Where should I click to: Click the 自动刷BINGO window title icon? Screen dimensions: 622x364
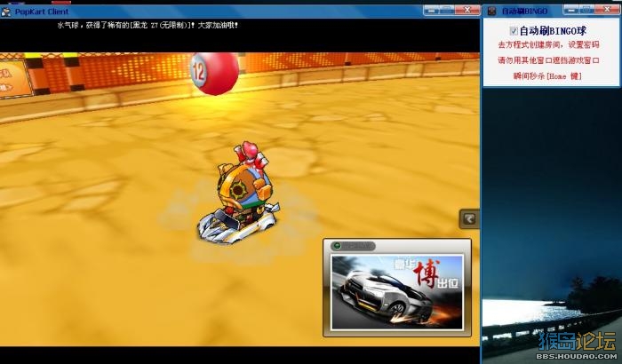(492, 12)
